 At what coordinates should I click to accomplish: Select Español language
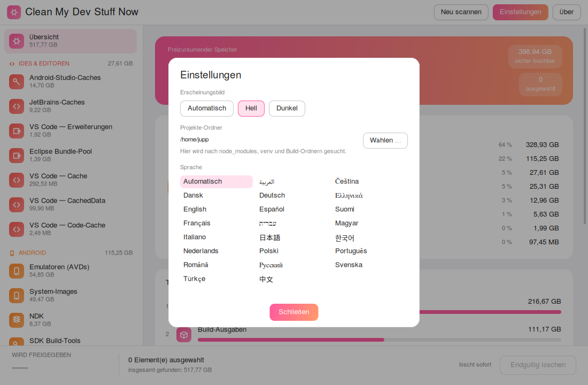coord(292,210)
